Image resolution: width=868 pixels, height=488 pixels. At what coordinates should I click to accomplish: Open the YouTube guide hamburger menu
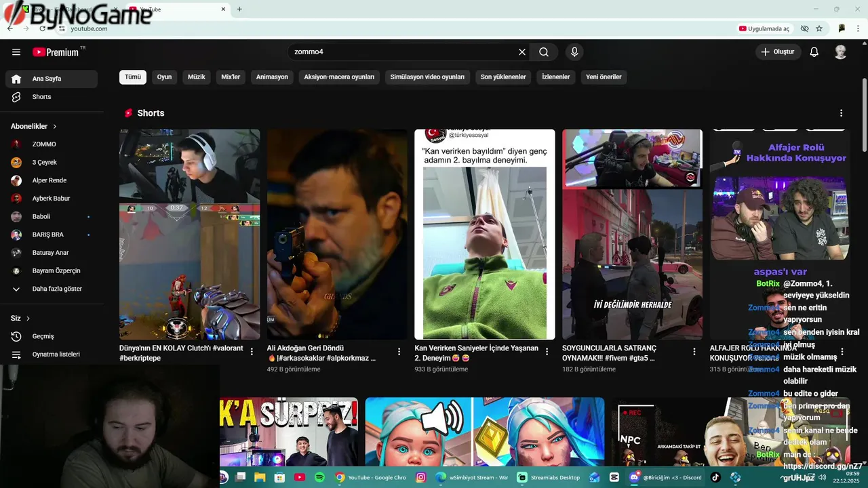pyautogui.click(x=16, y=52)
